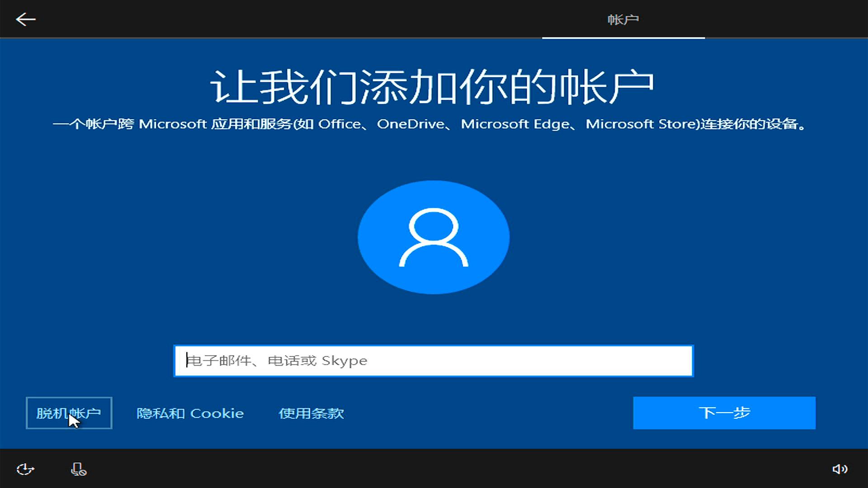The image size is (868, 488).
Task: Toggle microphone input via the mic icon
Action: point(78,469)
